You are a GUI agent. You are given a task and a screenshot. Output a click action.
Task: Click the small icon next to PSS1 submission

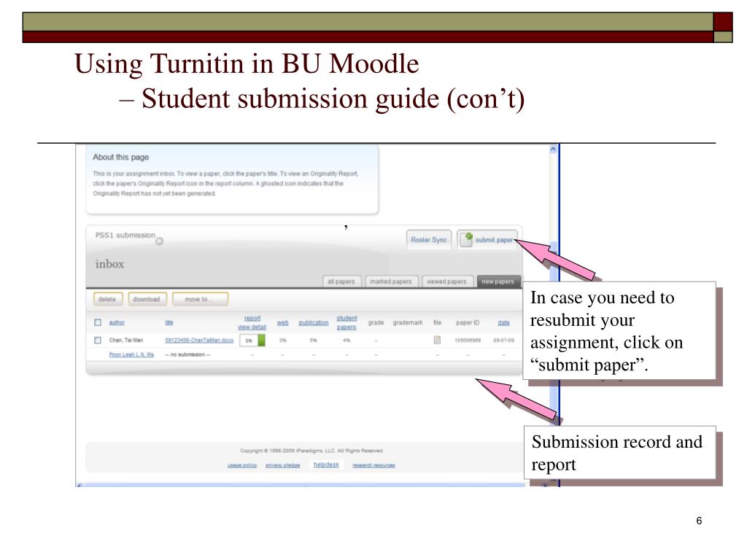(x=159, y=241)
